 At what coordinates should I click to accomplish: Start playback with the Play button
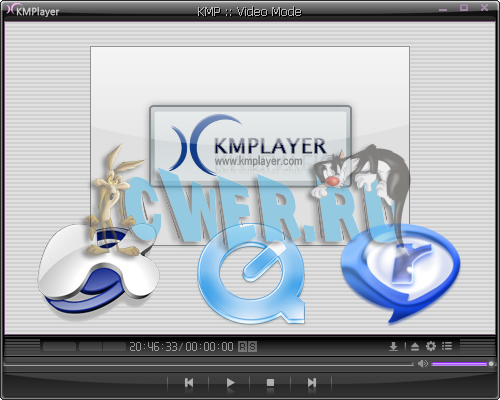coord(230,383)
